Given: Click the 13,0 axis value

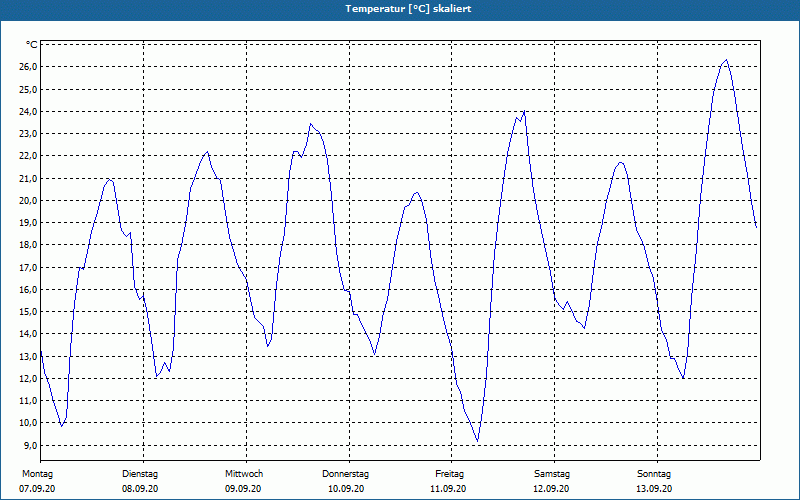Looking at the screenshot, I should [29, 356].
